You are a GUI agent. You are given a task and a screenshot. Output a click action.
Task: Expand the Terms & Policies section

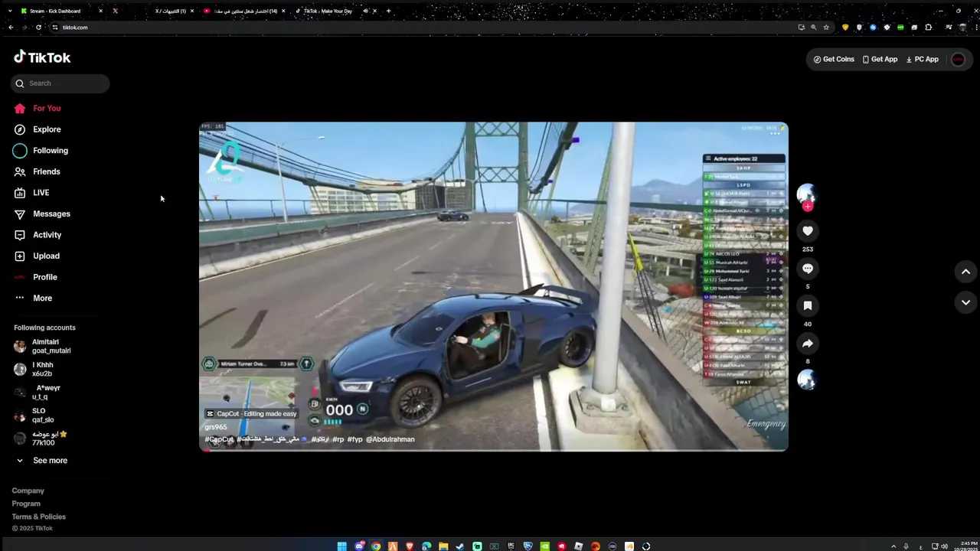coord(39,517)
